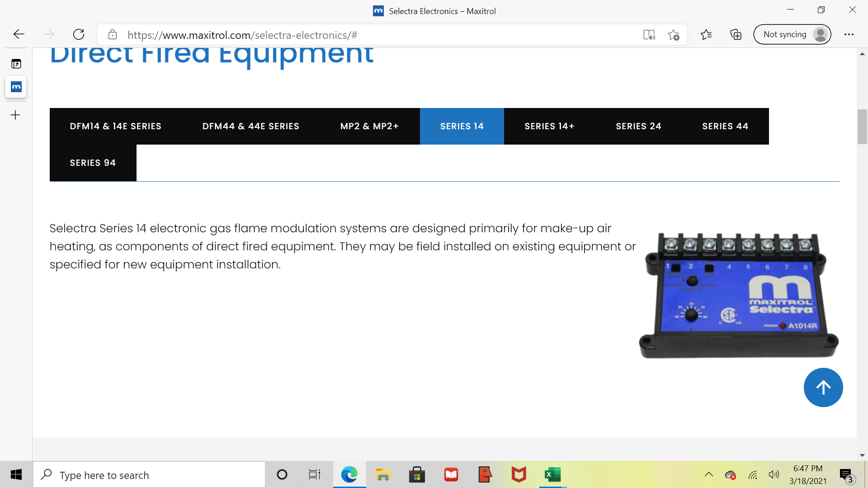
Task: Click the Direct Fired Equipment heading
Action: 212,57
